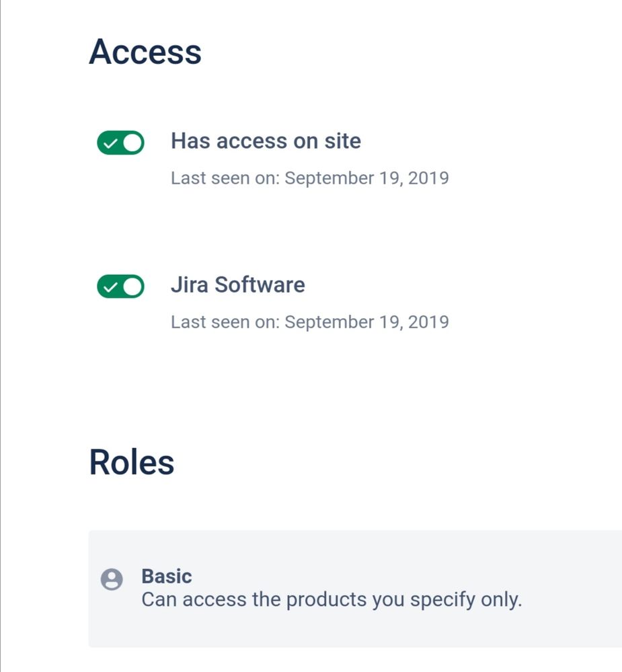622x672 pixels.
Task: Expand the Access section heading
Action: tap(145, 52)
